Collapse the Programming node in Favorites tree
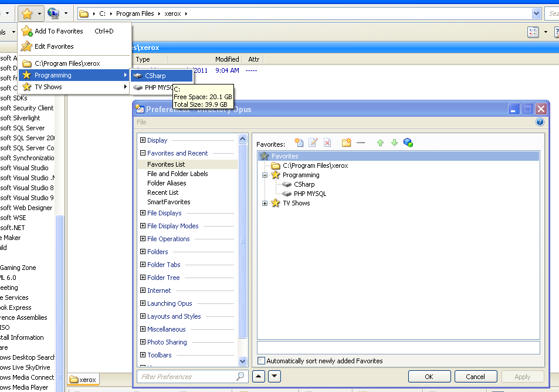Viewport: 559px width, 392px height. pos(265,175)
